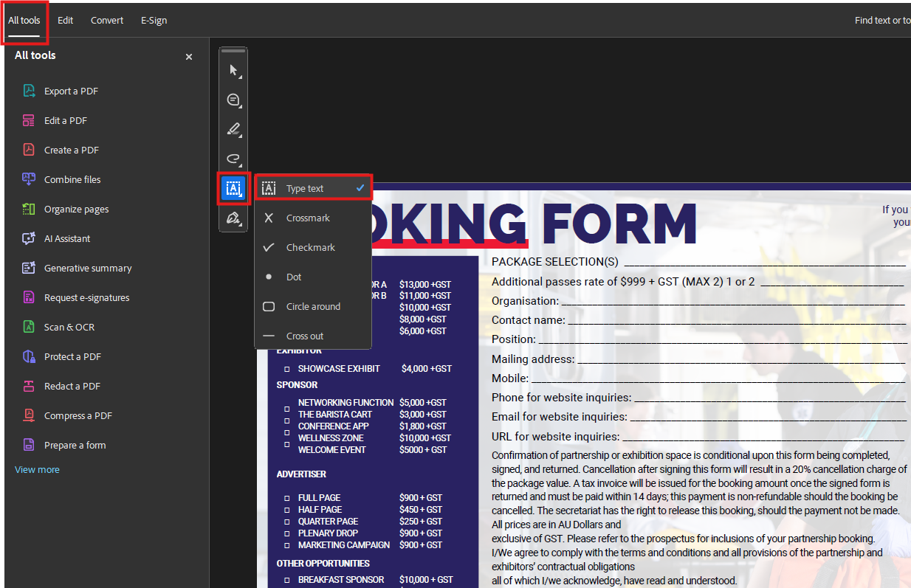Click the Position line on the form

[722, 342]
